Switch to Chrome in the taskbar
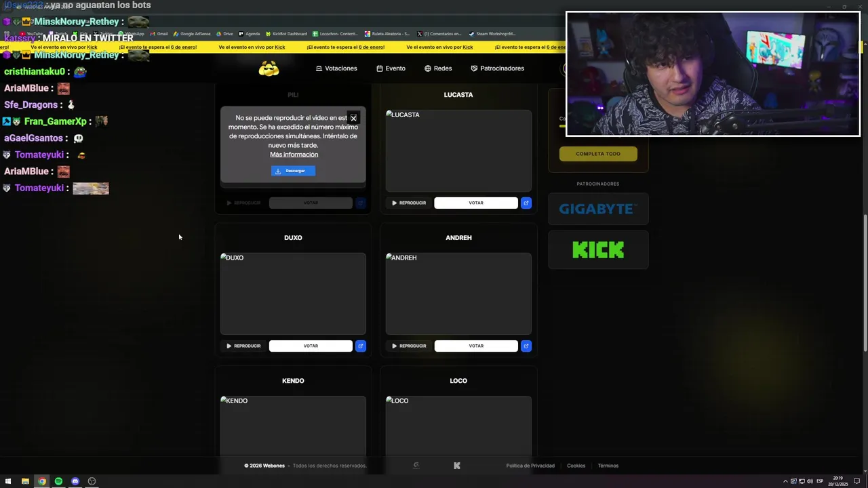 [42, 481]
